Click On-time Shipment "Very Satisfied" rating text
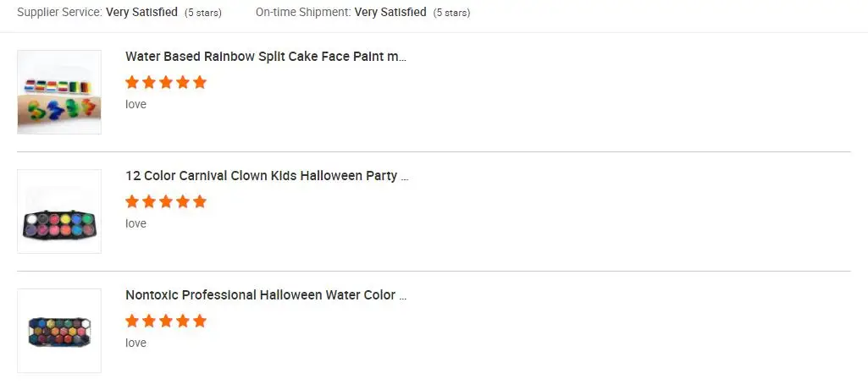 pyautogui.click(x=390, y=13)
